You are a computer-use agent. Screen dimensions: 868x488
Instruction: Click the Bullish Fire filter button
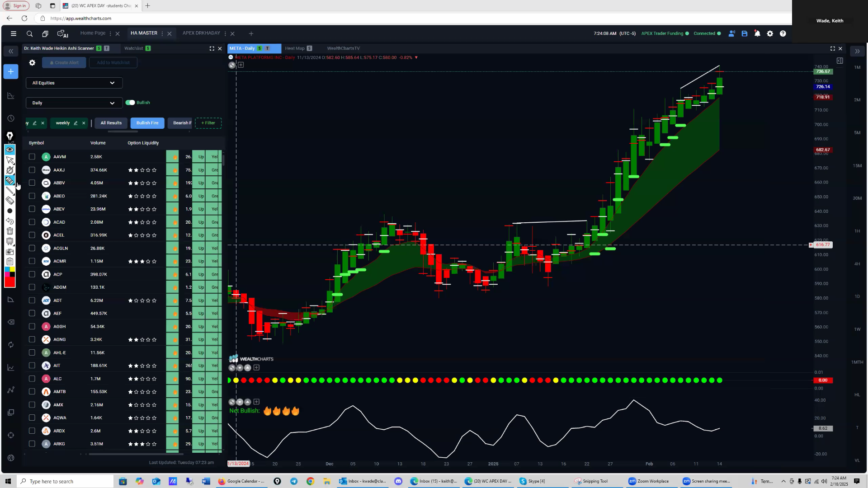(x=147, y=123)
